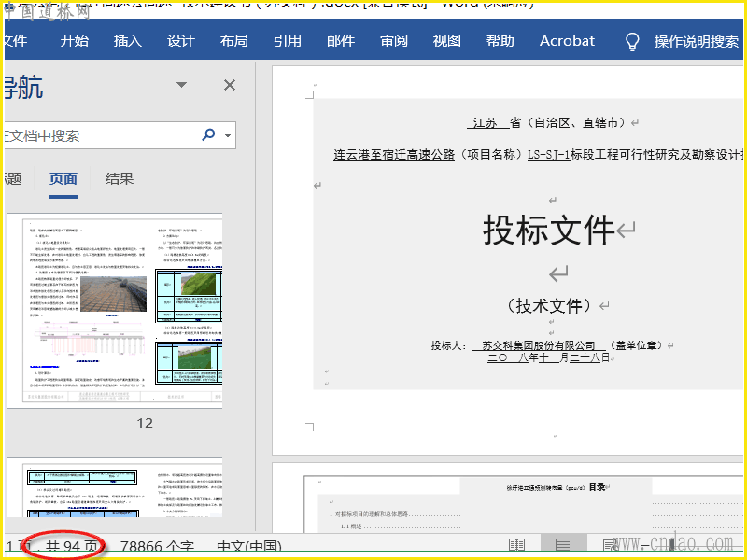Expand search options dropdown arrow beside magnifier
The image size is (747, 560).
(x=228, y=135)
